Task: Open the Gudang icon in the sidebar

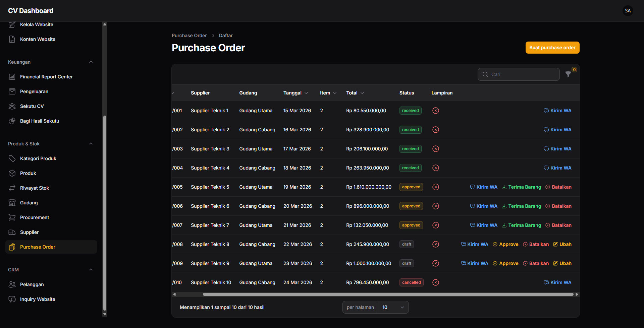Action: pos(12,203)
